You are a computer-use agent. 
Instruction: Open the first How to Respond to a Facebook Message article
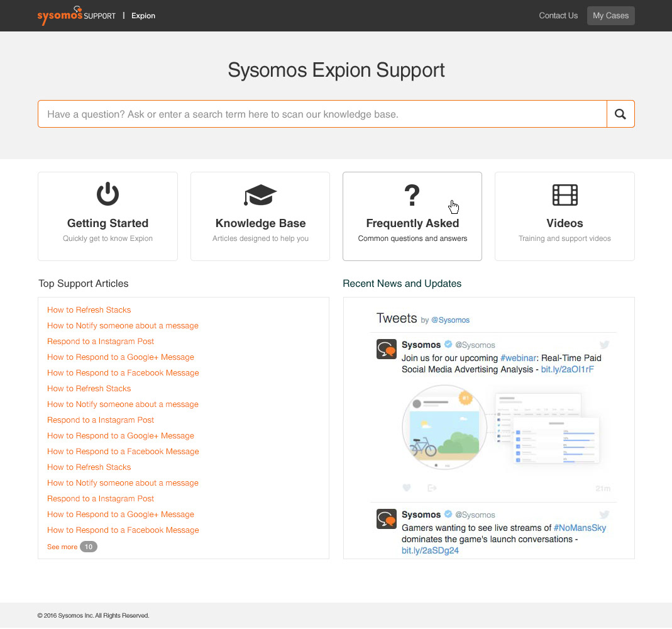tap(123, 373)
